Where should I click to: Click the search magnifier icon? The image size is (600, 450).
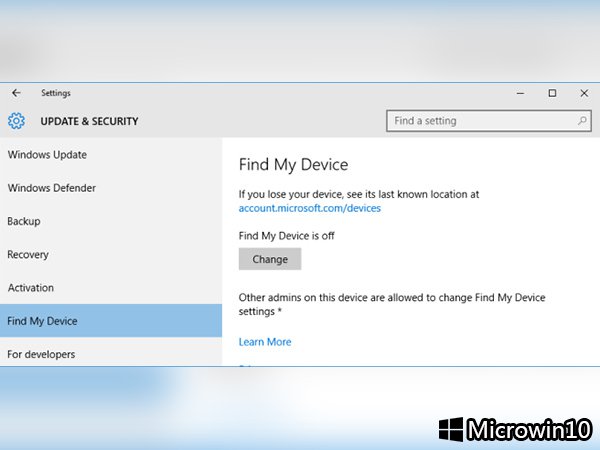tap(582, 121)
